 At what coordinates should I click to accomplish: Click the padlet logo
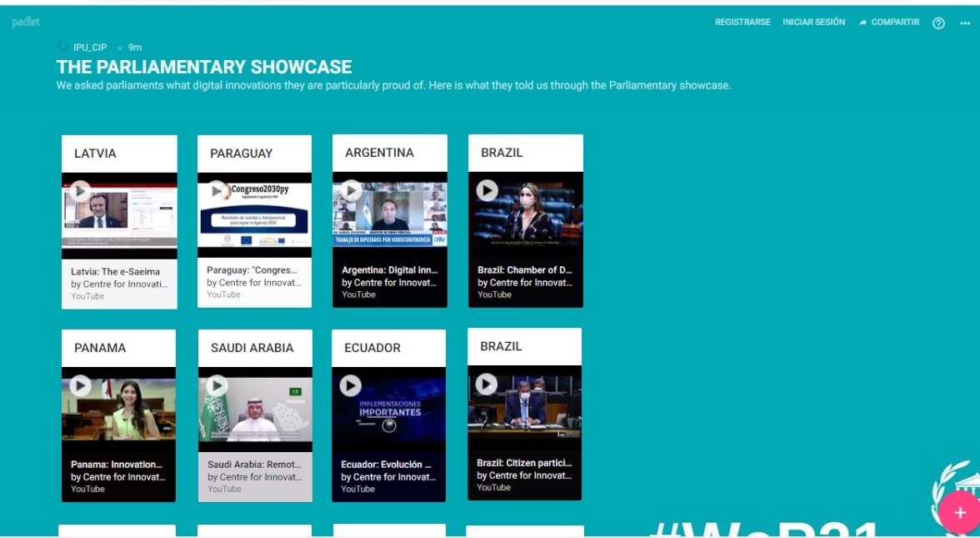[26, 23]
